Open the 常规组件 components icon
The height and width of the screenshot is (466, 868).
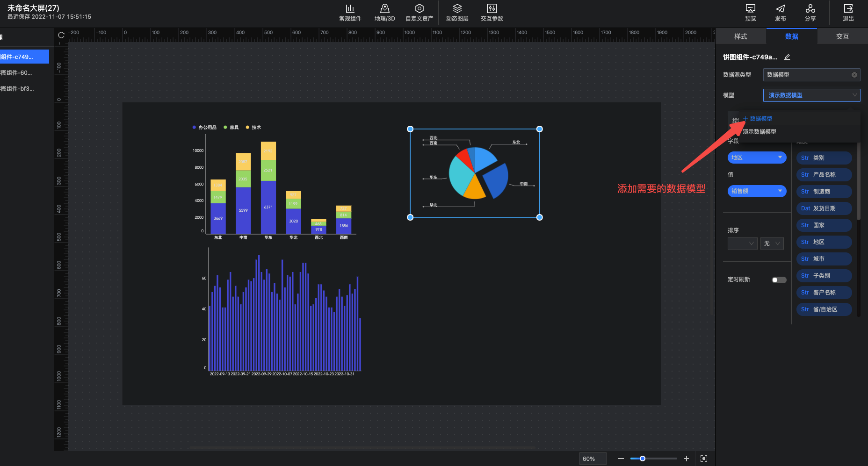tap(350, 9)
